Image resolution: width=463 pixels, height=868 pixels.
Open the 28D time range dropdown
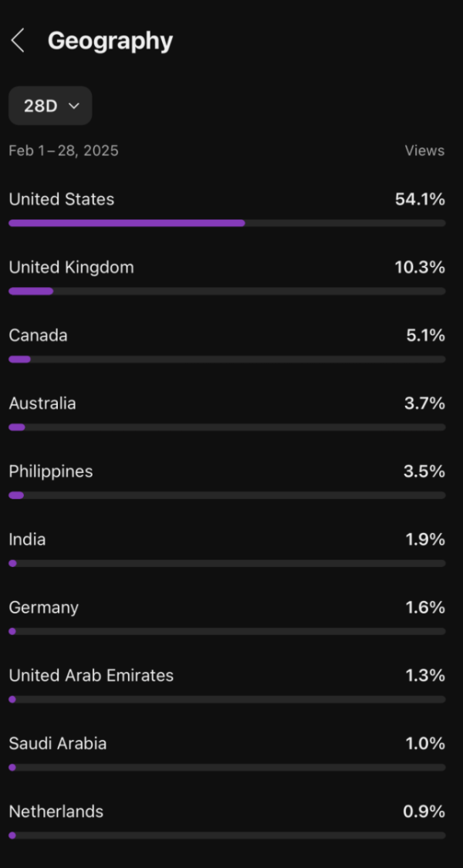(50, 106)
